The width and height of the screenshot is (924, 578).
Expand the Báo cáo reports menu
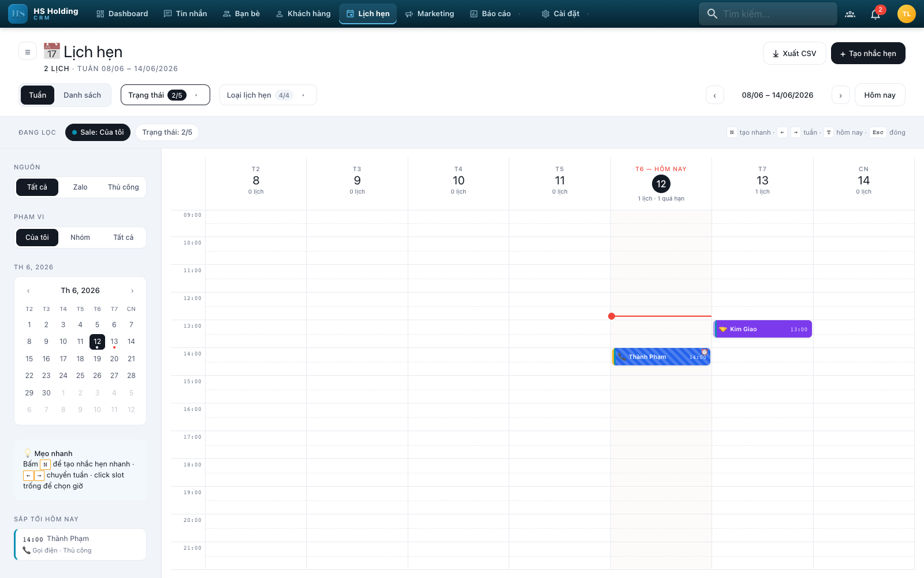(495, 13)
